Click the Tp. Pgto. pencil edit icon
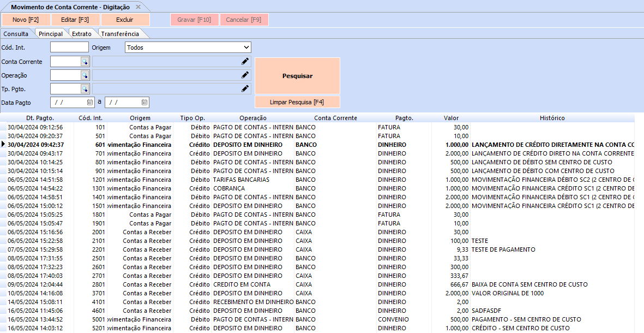 tap(245, 88)
